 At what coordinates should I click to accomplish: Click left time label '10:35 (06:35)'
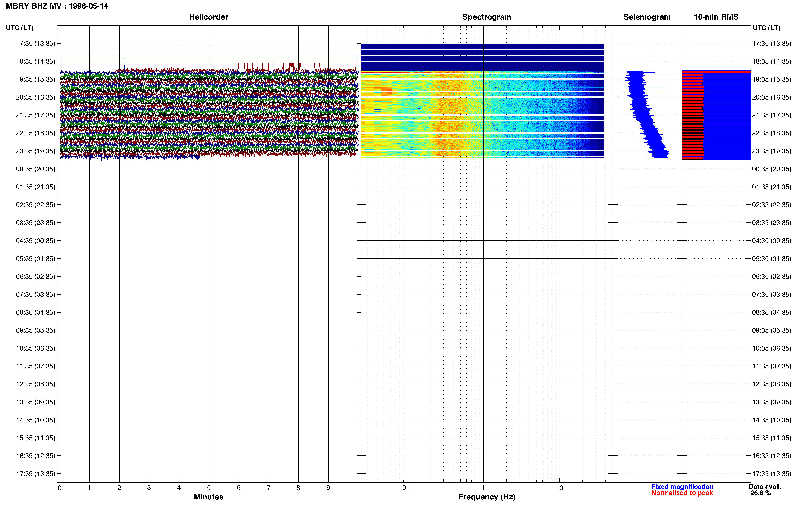click(36, 348)
